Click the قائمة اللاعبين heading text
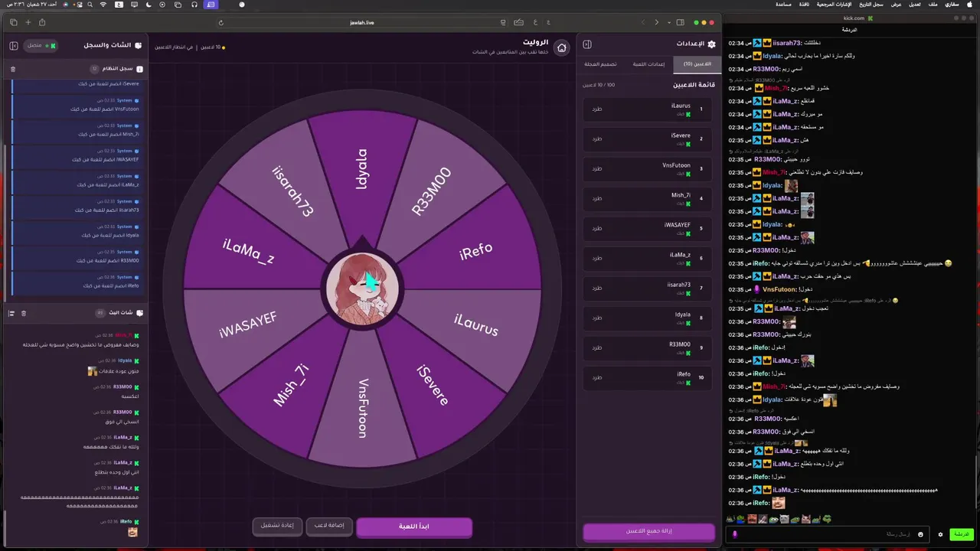Image resolution: width=980 pixels, height=551 pixels. click(694, 85)
